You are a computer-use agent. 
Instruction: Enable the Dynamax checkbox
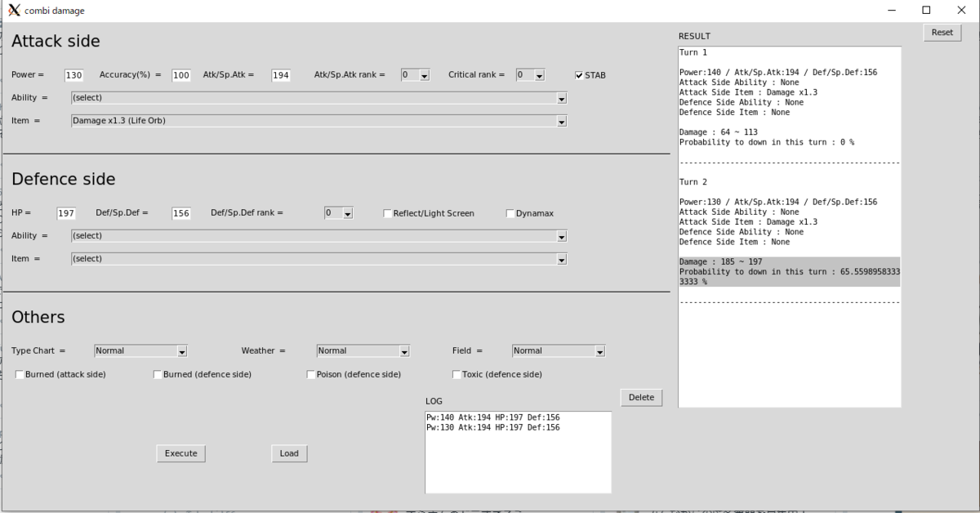(x=510, y=213)
